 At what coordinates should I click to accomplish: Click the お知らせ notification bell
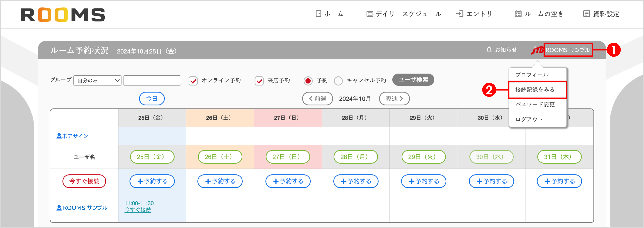(489, 50)
